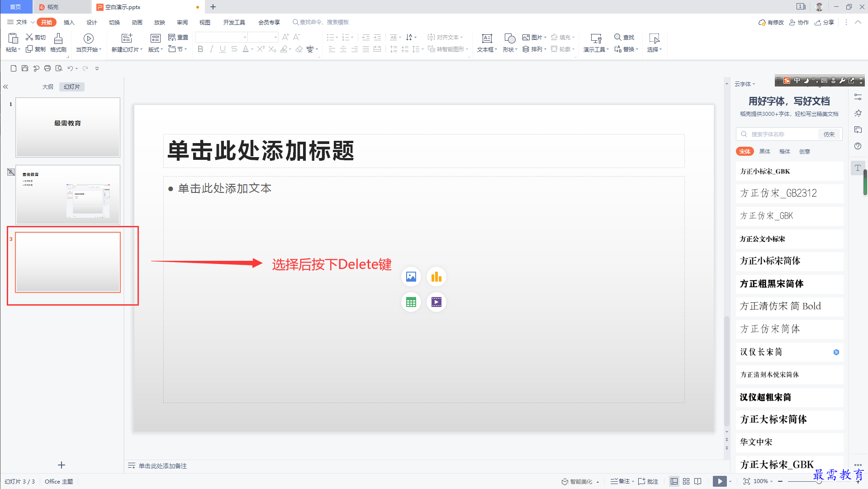Insert a Text Box (文本框)

487,43
